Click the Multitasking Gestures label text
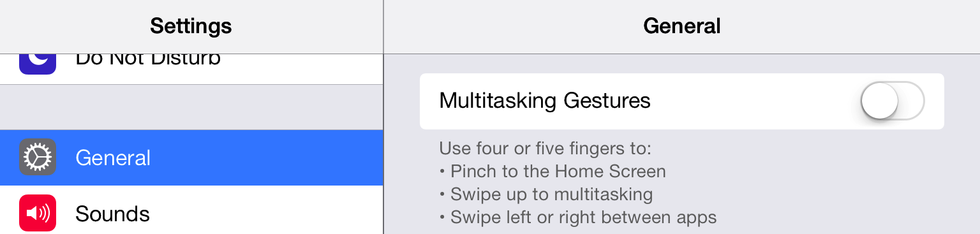Image resolution: width=980 pixels, height=234 pixels. pos(545,101)
